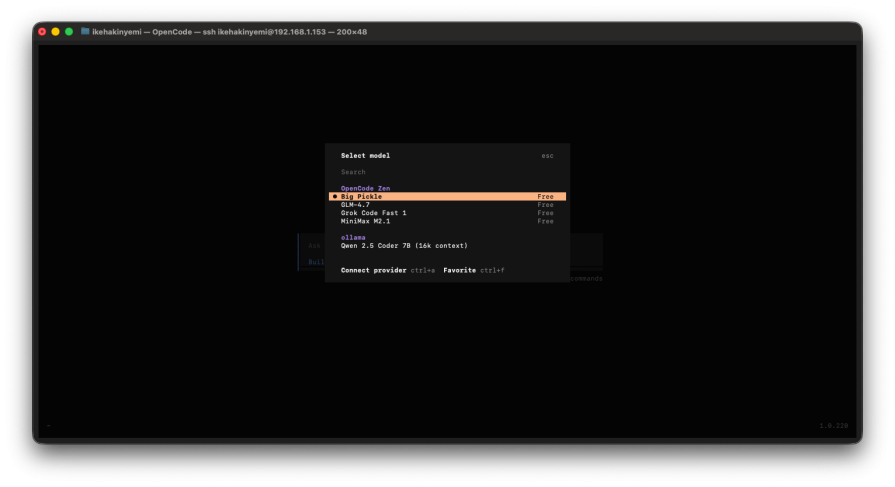
Task: Click the Free label on MiniMax M2.1 row
Action: coord(545,221)
